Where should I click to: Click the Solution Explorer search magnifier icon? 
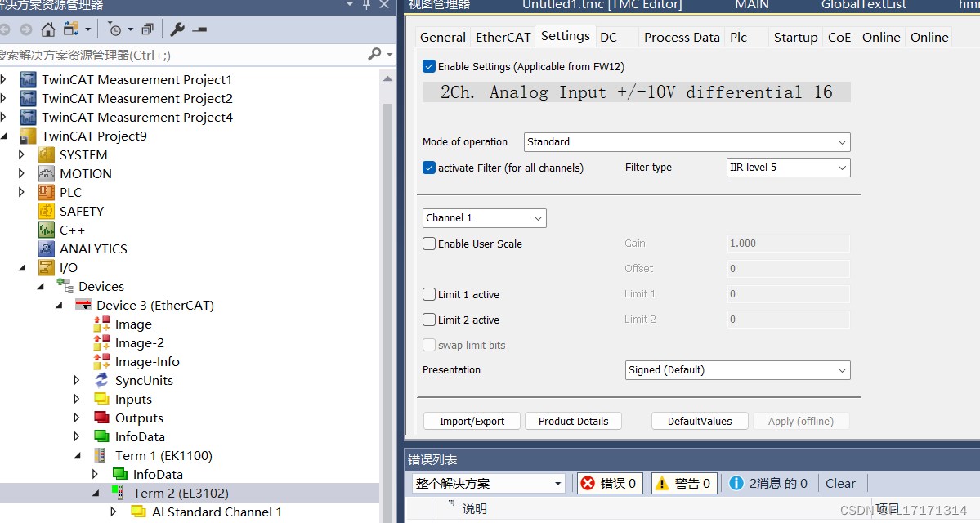[375, 55]
